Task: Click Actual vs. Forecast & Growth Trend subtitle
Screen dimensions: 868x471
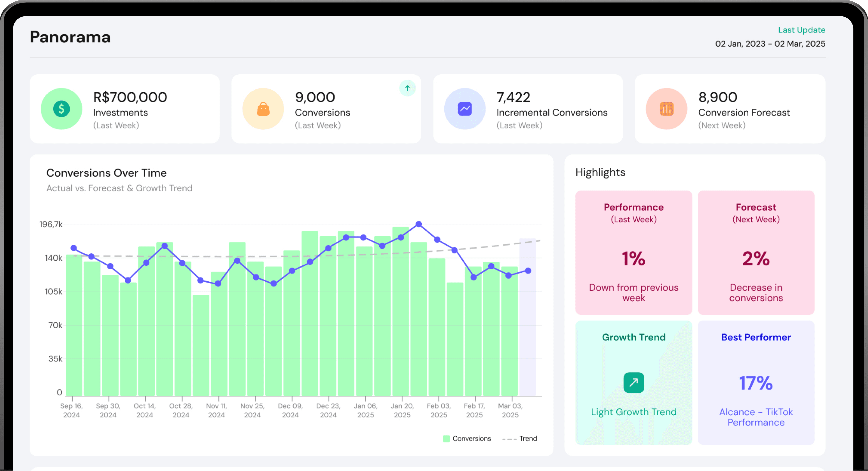Action: [x=119, y=188]
